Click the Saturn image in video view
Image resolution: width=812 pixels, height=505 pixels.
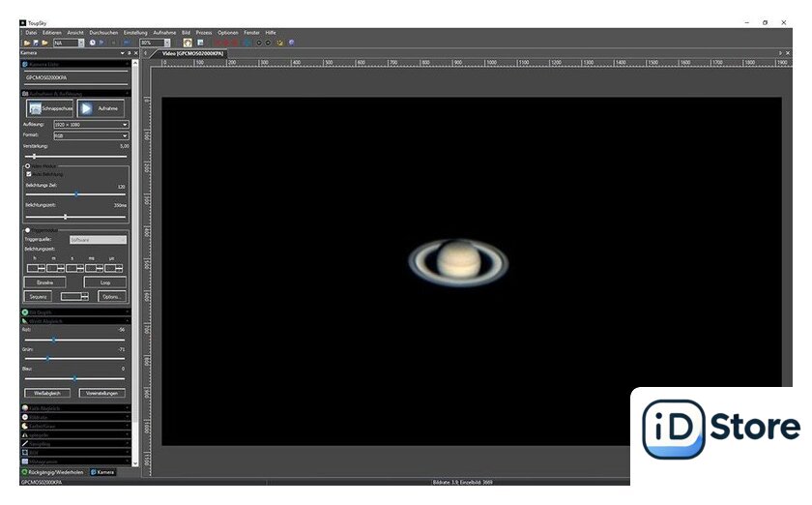457,259
